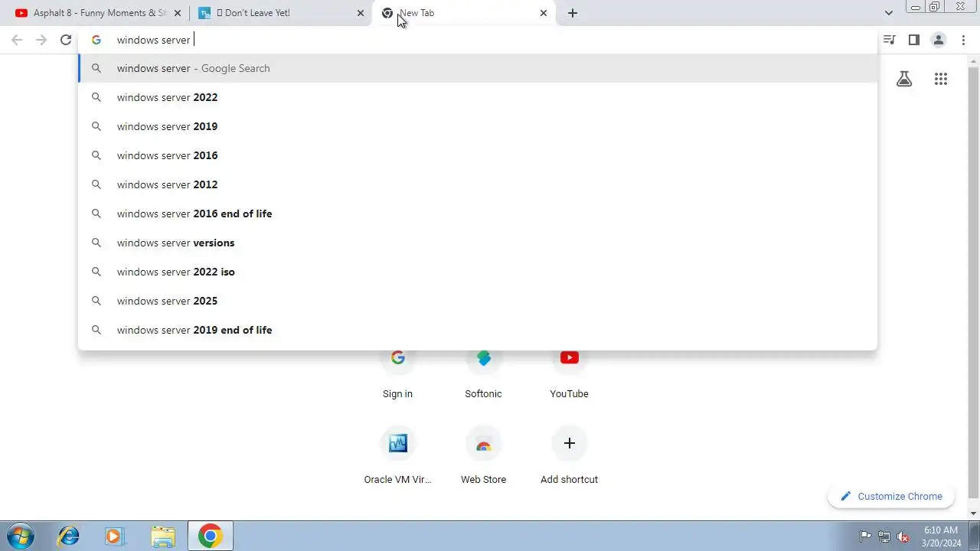
Task: Pick suggestion windows server 2016
Action: coord(478,155)
